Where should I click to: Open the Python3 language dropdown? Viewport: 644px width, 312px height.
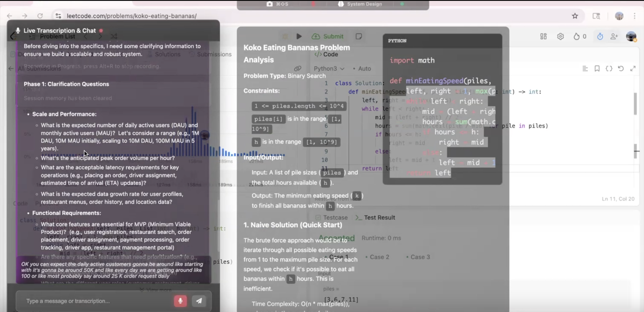pyautogui.click(x=329, y=69)
